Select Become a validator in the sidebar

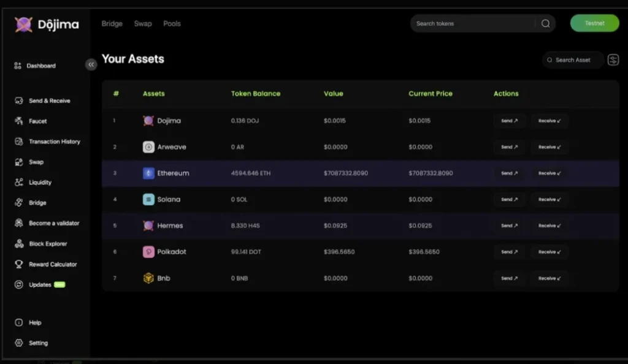(x=54, y=223)
